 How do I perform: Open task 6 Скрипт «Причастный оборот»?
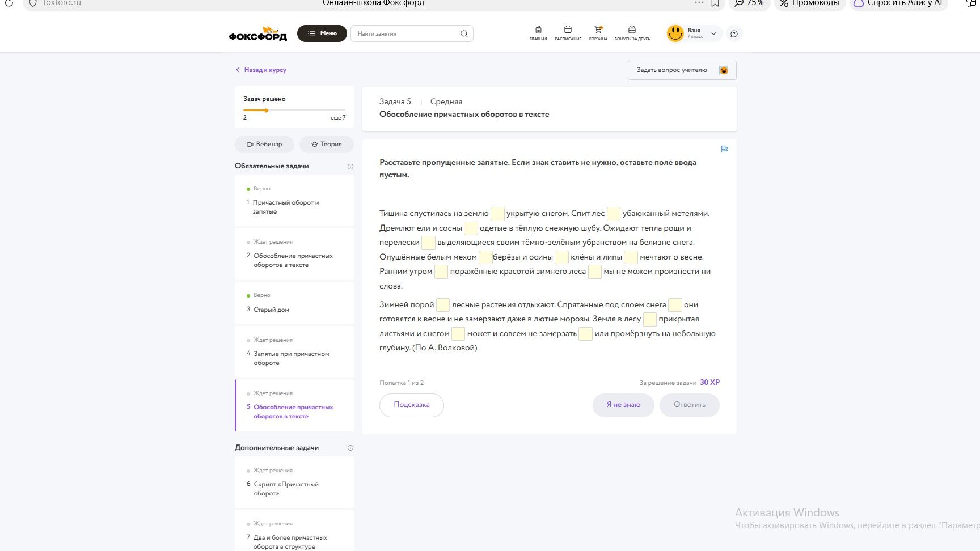(294, 482)
